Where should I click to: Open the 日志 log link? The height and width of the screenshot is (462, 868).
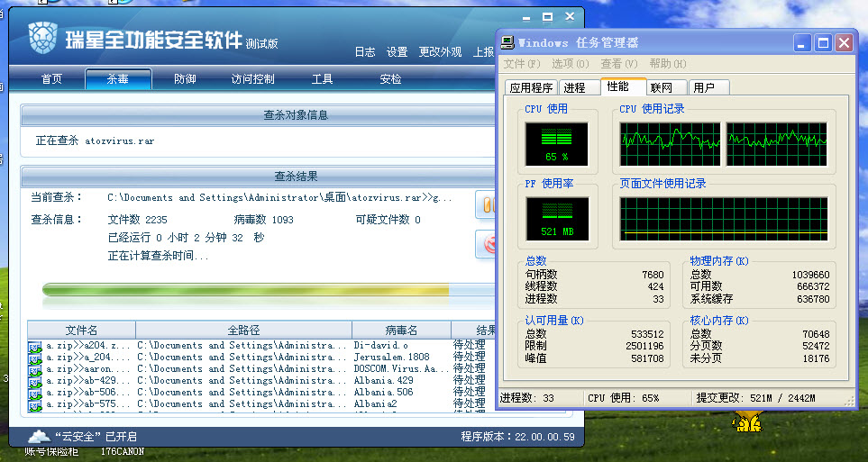(x=365, y=52)
